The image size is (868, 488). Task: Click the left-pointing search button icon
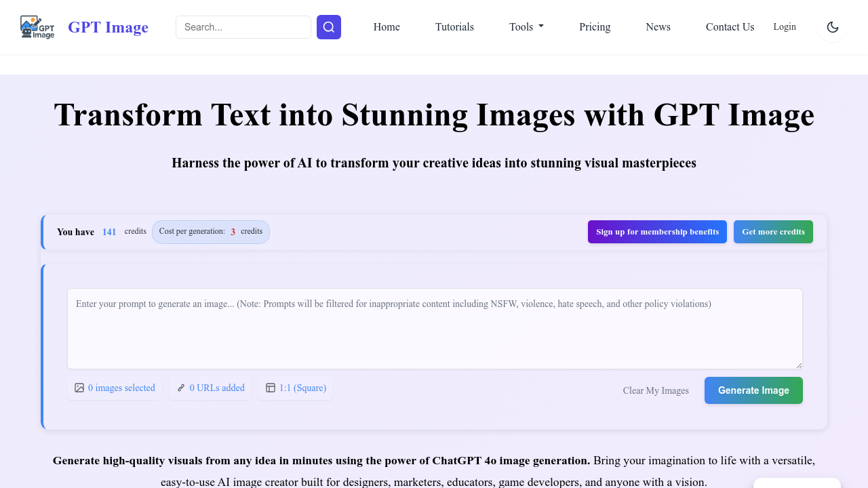(328, 27)
